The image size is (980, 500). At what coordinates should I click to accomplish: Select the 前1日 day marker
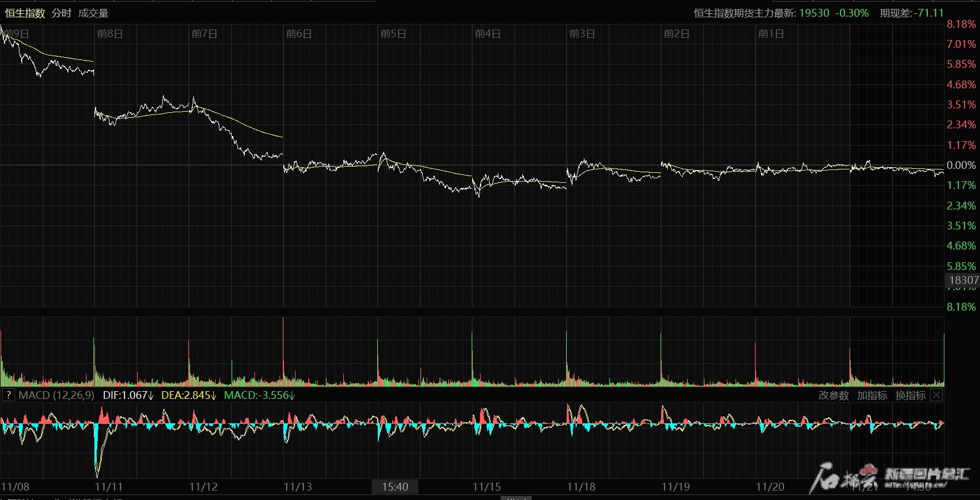pyautogui.click(x=771, y=34)
